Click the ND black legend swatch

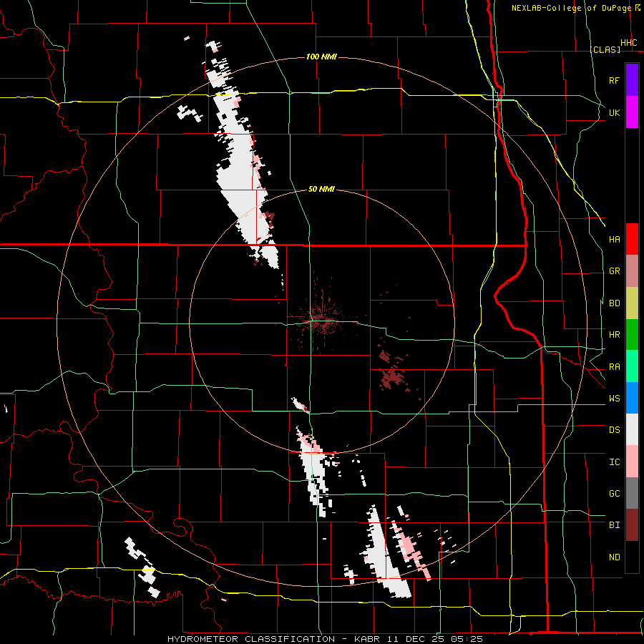tap(632, 557)
